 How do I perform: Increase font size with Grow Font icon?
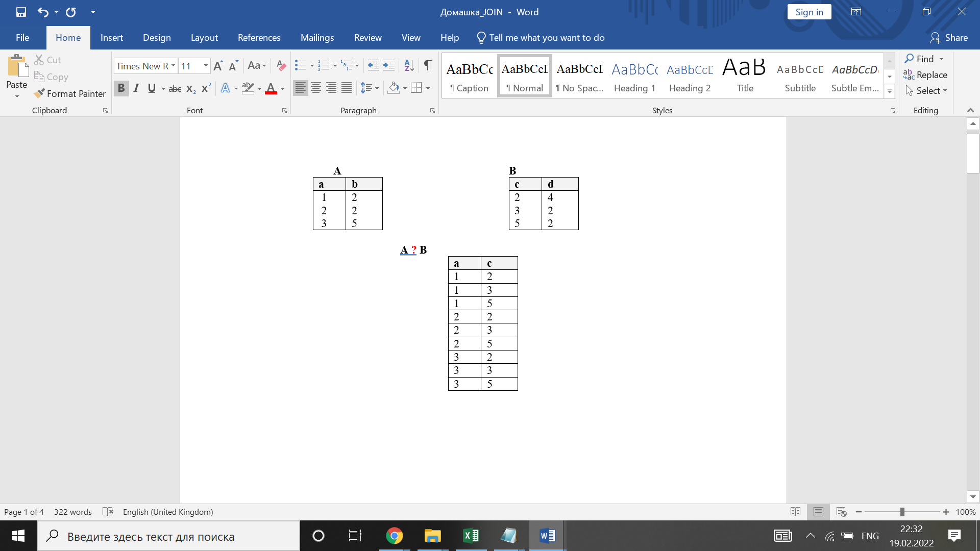tap(218, 66)
